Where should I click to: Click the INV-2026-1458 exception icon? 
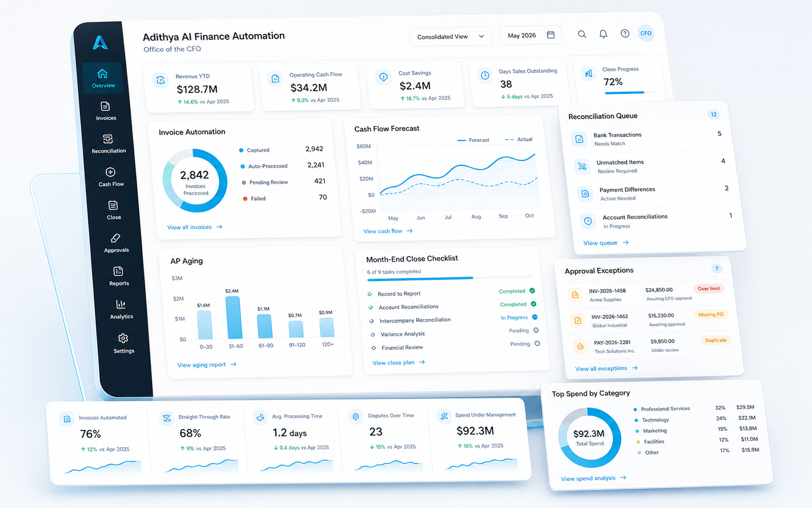[x=575, y=295]
